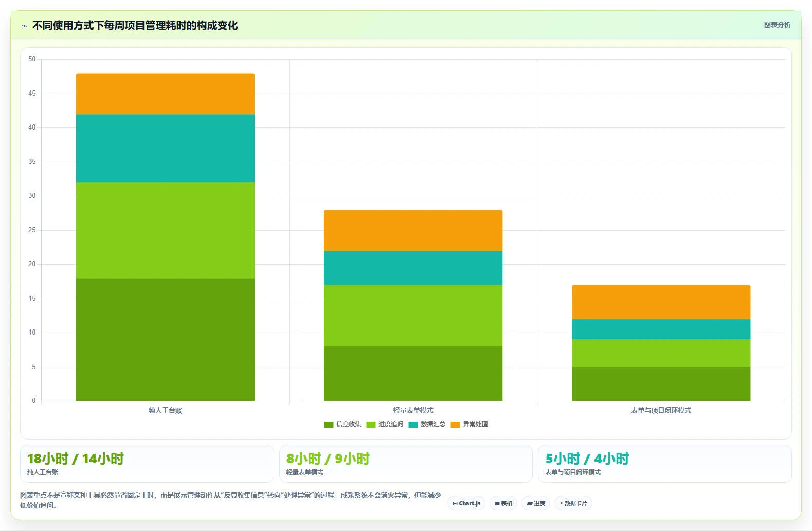Click the y-axis value 20

point(32,264)
